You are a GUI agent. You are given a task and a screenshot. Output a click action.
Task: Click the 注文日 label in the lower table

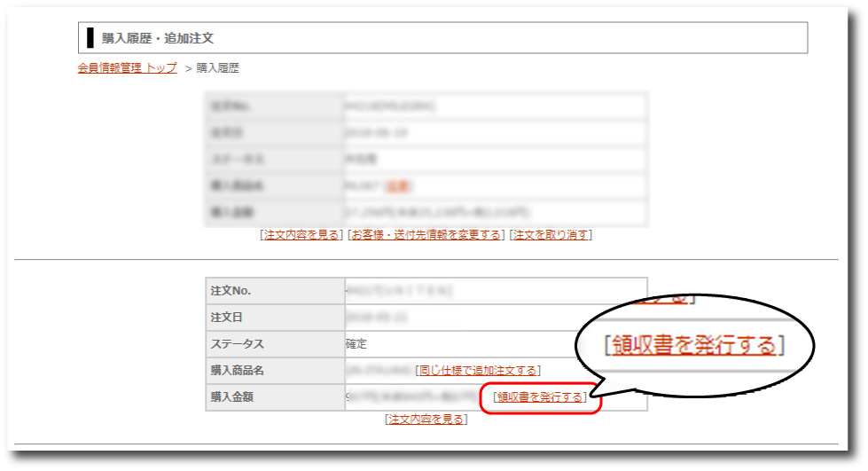(x=224, y=318)
